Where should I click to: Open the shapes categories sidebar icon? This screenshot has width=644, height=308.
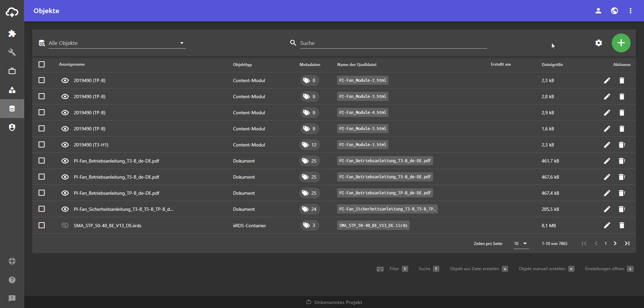click(x=12, y=90)
